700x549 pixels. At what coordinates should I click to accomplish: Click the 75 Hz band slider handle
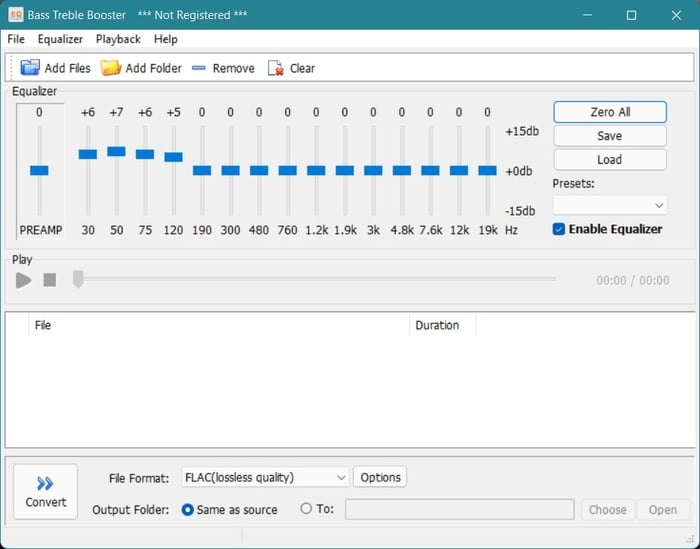(x=145, y=154)
